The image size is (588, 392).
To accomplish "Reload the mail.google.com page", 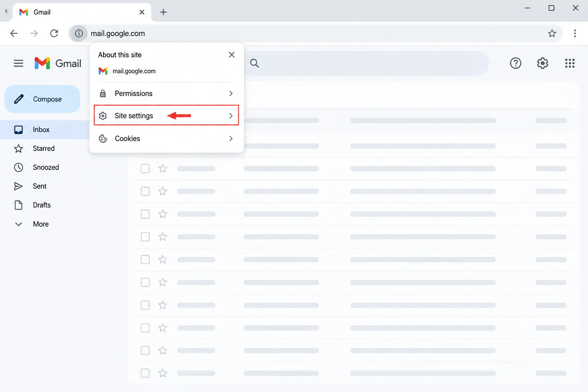I will click(x=54, y=33).
